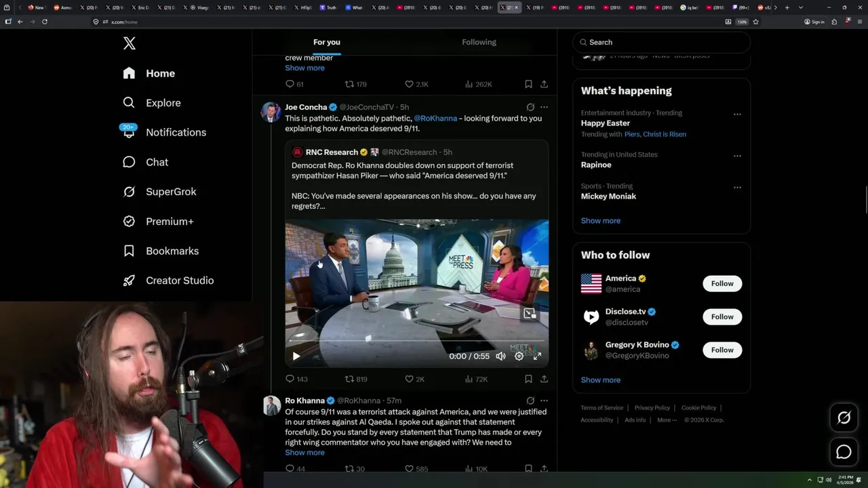Open Premium+ from sidebar
This screenshot has width=868, height=488.
tap(158, 222)
